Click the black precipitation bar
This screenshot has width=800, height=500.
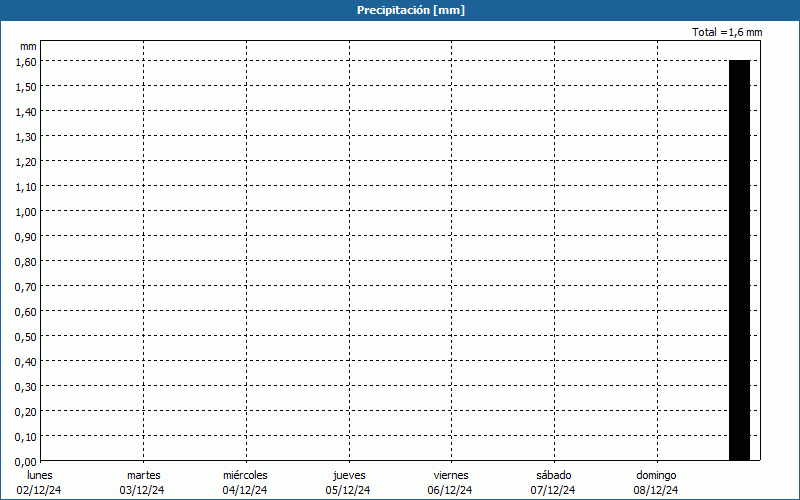point(739,260)
